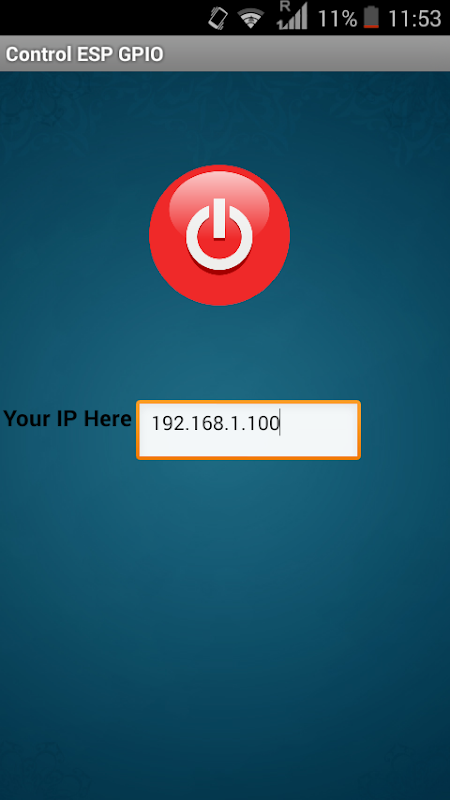This screenshot has width=450, height=800.
Task: Focus the IP address input field
Action: pos(248,430)
